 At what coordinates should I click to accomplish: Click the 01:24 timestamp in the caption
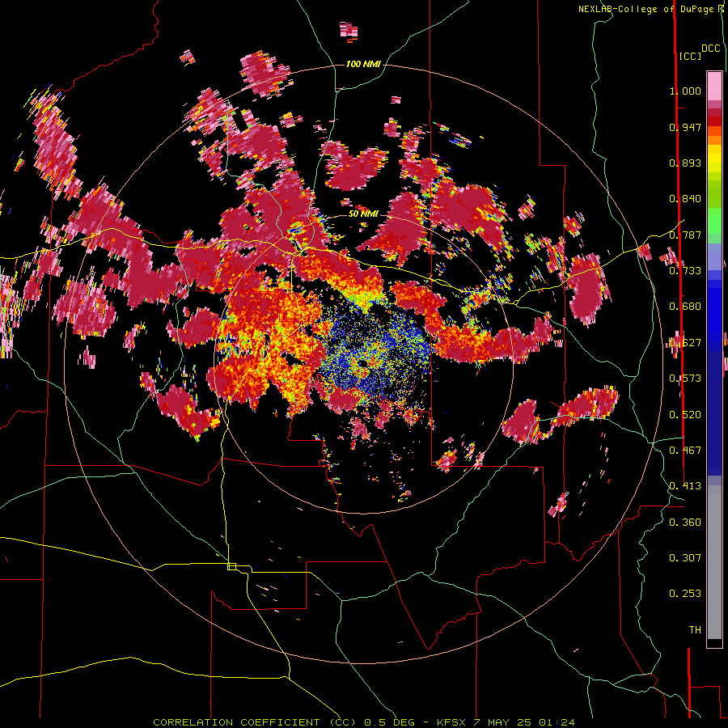point(557,722)
